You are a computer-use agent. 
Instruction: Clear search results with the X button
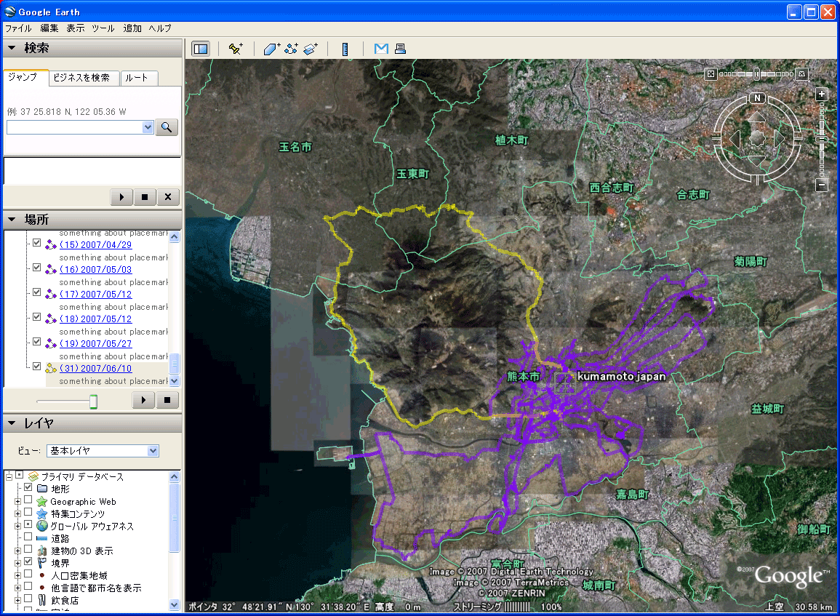(168, 197)
